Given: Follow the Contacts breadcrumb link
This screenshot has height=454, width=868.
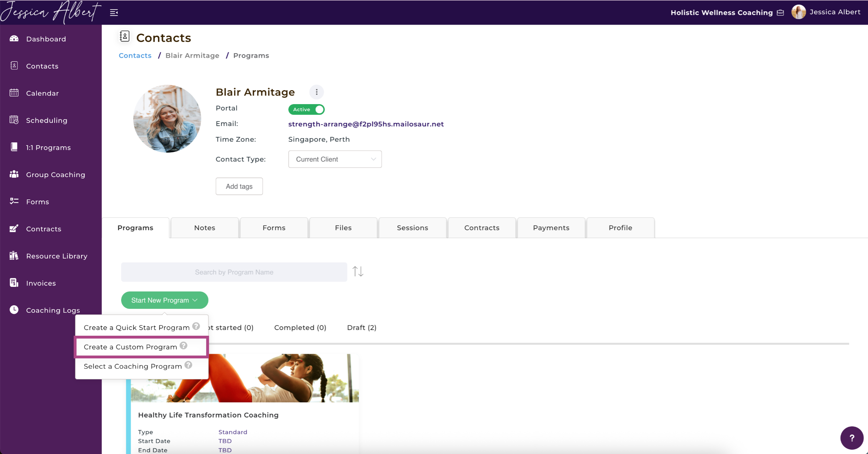Looking at the screenshot, I should click(x=135, y=56).
